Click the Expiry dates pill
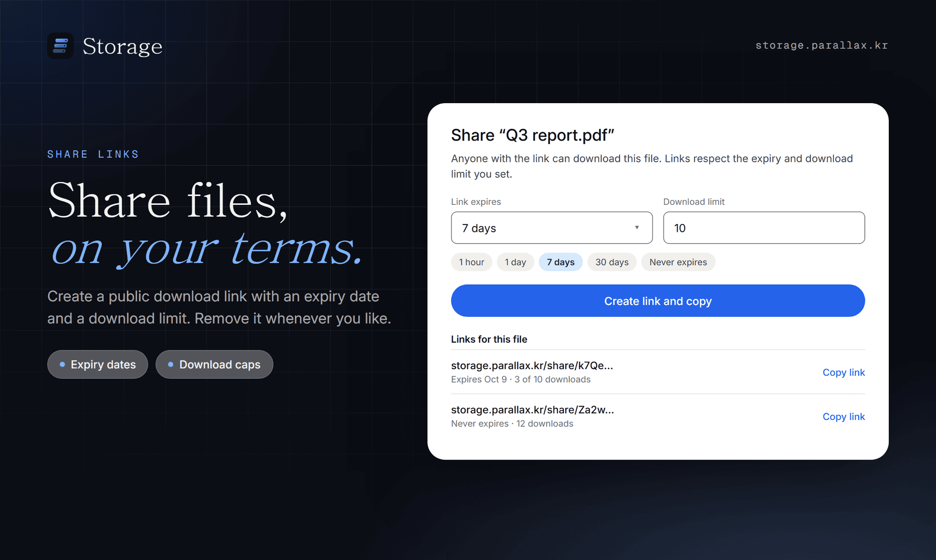 [97, 365]
